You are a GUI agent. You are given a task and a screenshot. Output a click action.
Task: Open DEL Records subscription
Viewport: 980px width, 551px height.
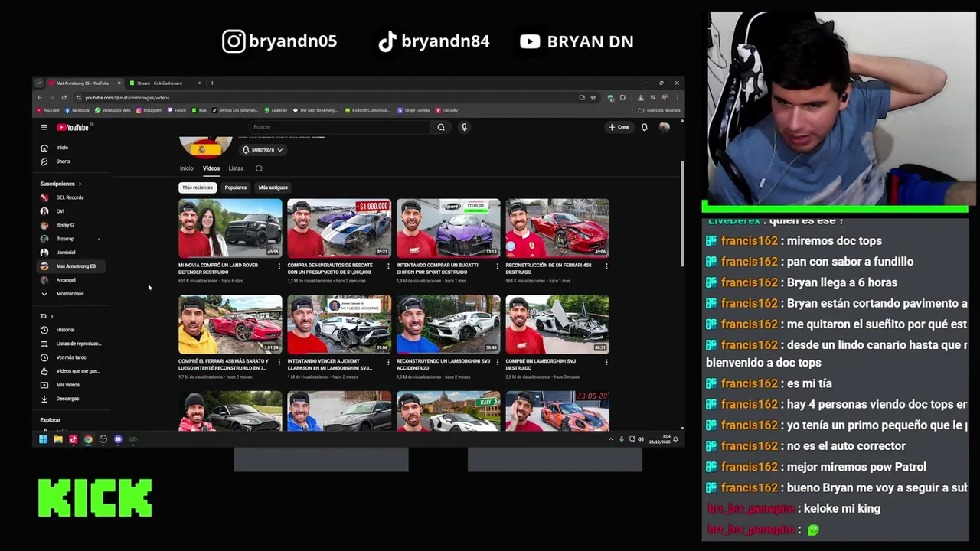coord(69,197)
